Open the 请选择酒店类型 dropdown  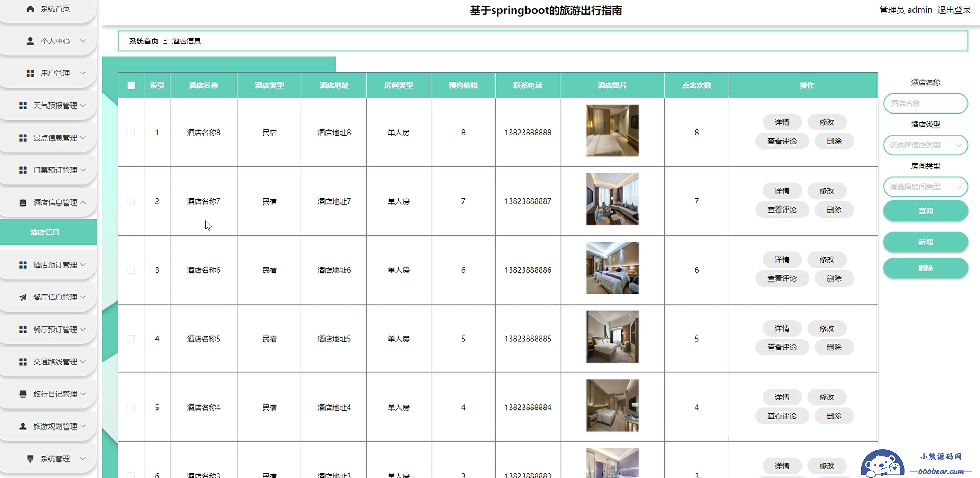coord(926,145)
